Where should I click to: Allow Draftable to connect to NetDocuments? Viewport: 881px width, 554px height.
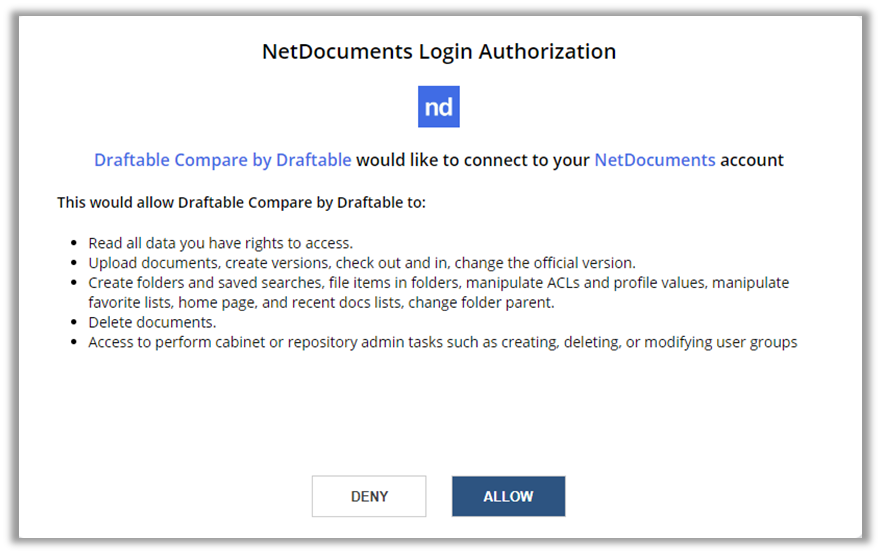tap(508, 496)
